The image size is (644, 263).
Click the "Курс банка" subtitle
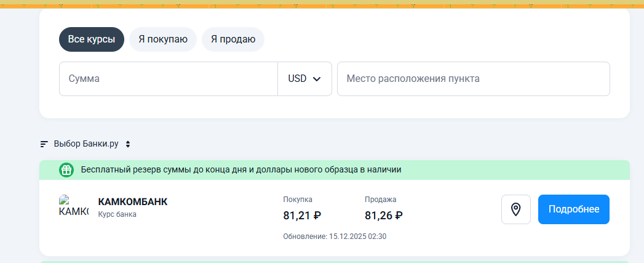click(117, 215)
